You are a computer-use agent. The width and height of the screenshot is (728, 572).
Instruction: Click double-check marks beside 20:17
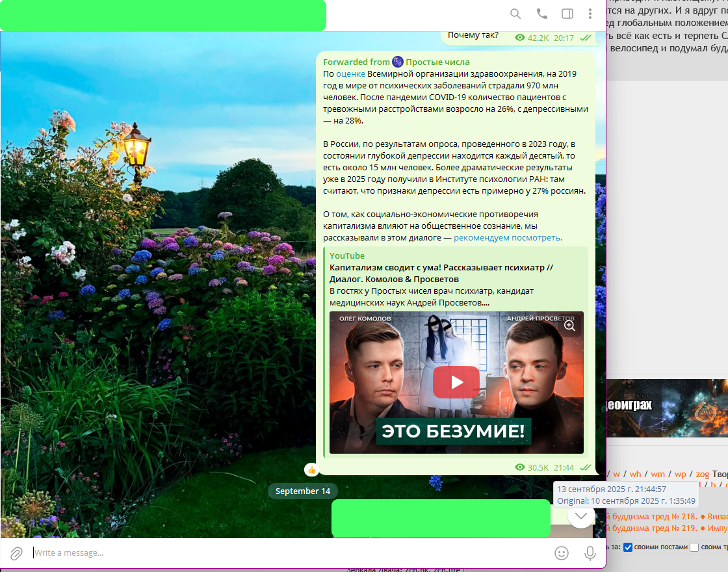(x=586, y=38)
